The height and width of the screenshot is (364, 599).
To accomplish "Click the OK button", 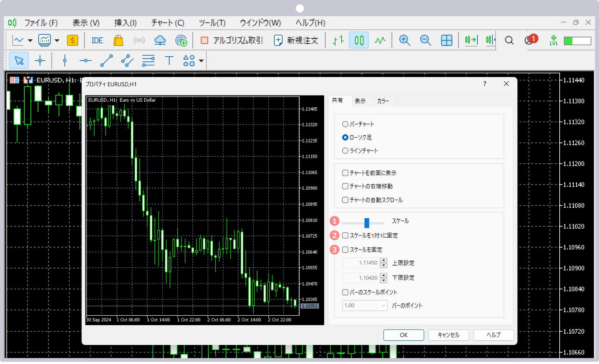I will pyautogui.click(x=403, y=335).
